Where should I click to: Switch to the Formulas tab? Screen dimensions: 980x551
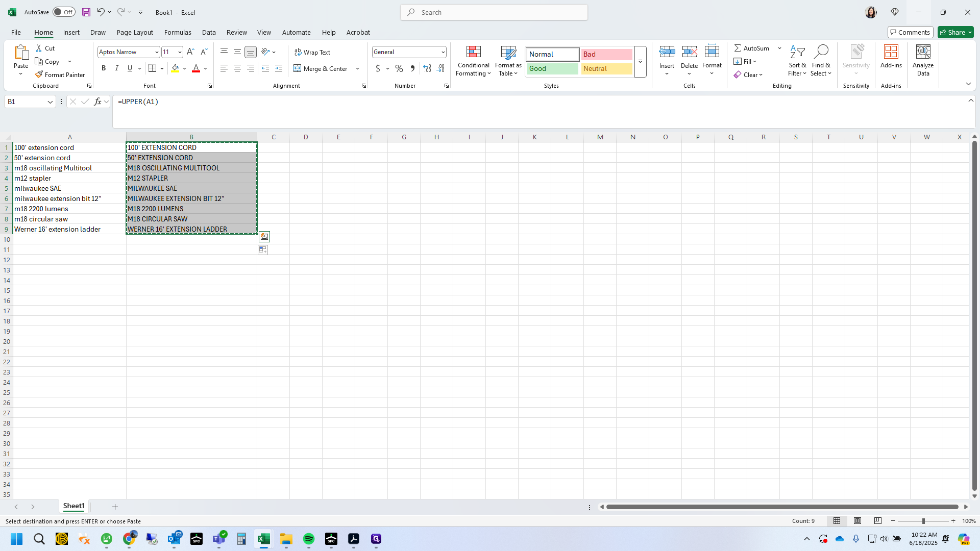[178, 32]
